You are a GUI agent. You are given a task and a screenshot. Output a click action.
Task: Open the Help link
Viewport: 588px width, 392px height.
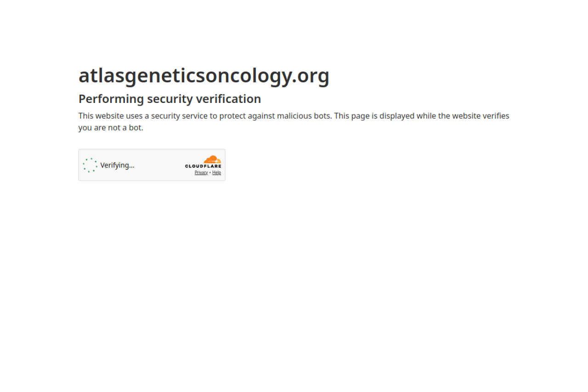tap(216, 173)
